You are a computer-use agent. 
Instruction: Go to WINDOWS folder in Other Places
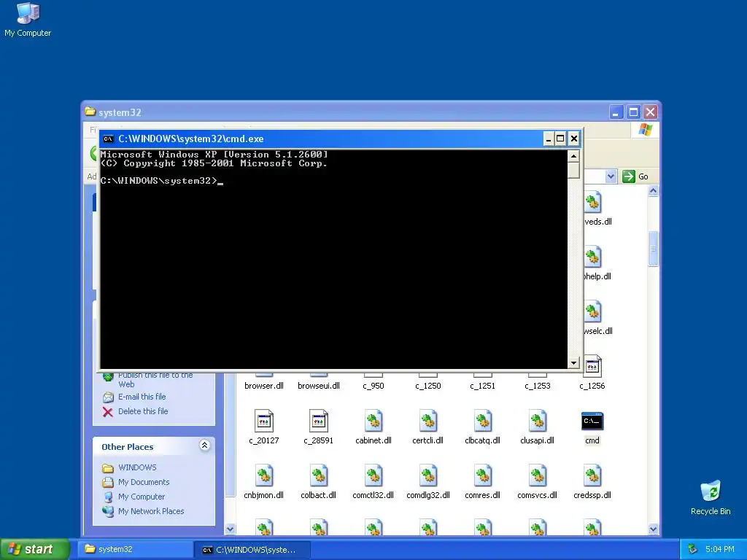pyautogui.click(x=137, y=467)
